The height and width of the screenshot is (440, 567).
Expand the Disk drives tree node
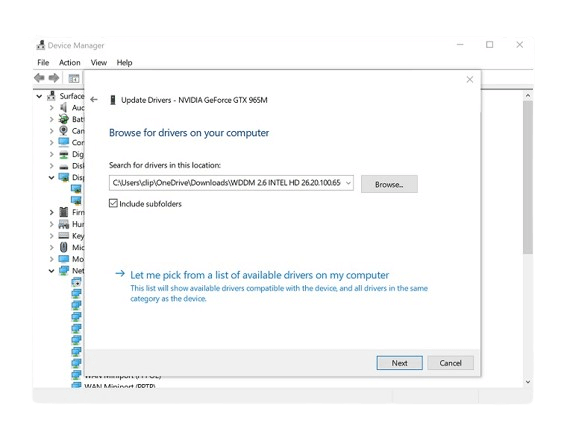[51, 166]
